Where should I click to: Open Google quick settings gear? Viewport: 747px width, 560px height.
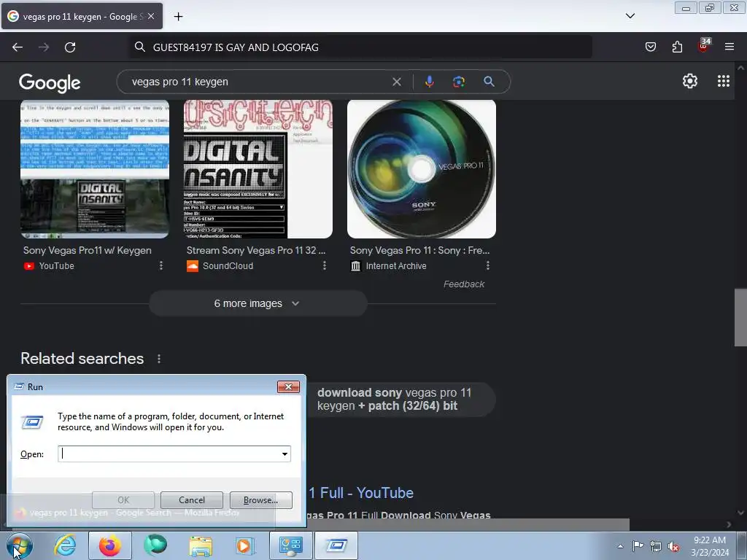point(690,82)
